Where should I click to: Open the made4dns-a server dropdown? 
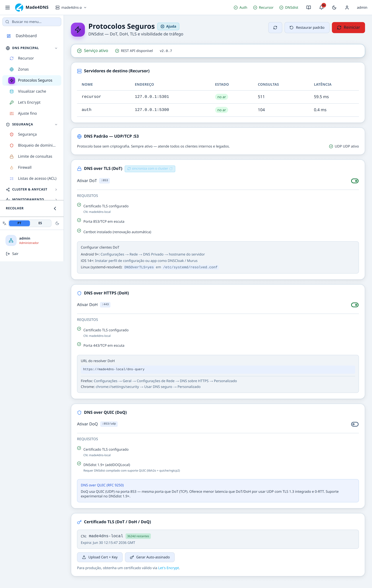71,8
